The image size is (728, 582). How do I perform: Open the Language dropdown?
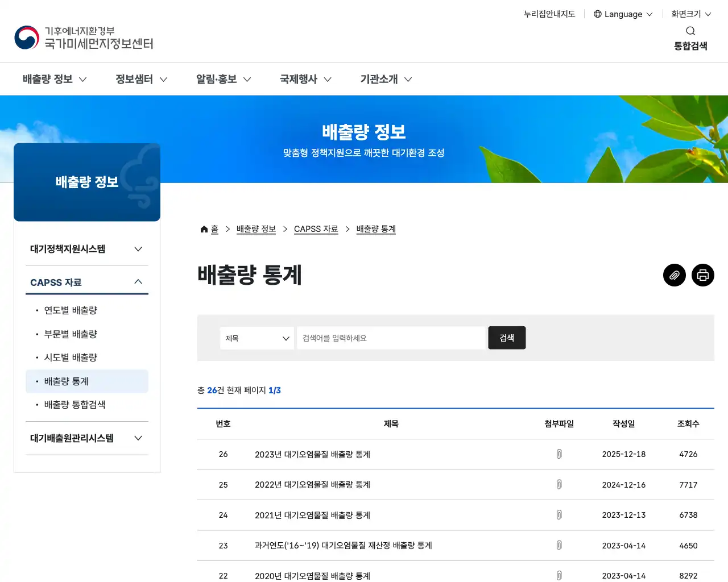[x=623, y=14]
